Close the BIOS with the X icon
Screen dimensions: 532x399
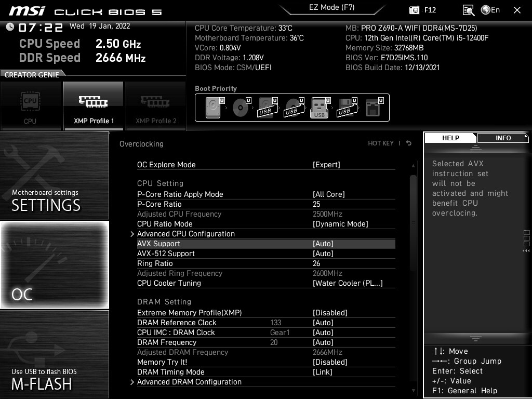pyautogui.click(x=517, y=10)
